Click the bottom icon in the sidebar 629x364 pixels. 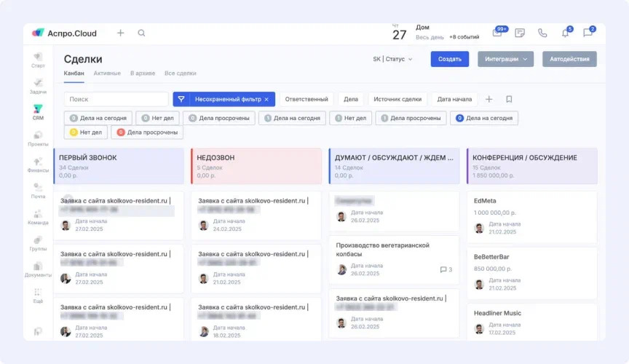tap(38, 331)
